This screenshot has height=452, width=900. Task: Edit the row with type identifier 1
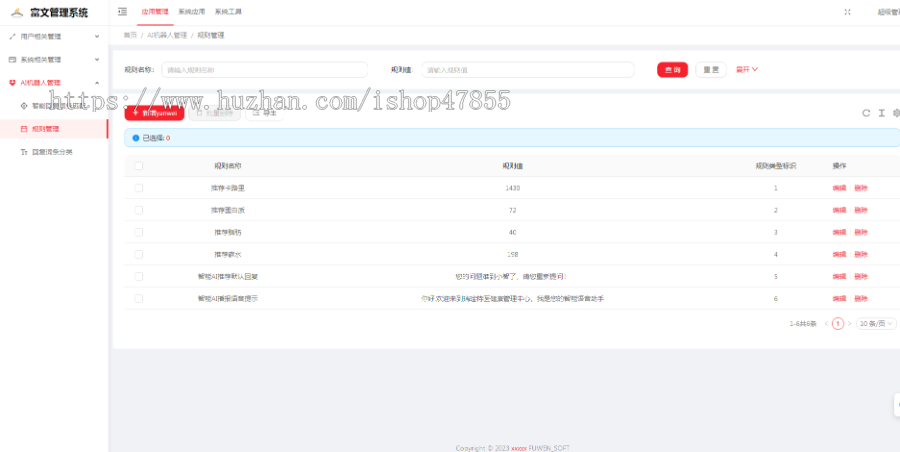839,188
